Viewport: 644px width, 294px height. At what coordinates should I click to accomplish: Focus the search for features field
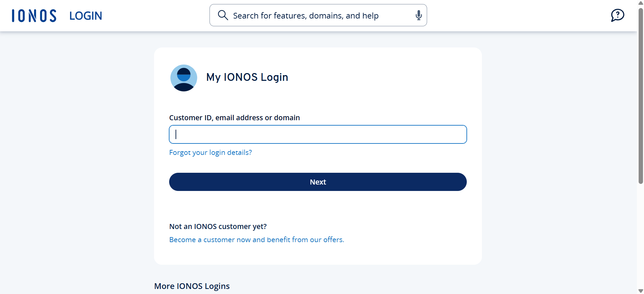pos(318,15)
